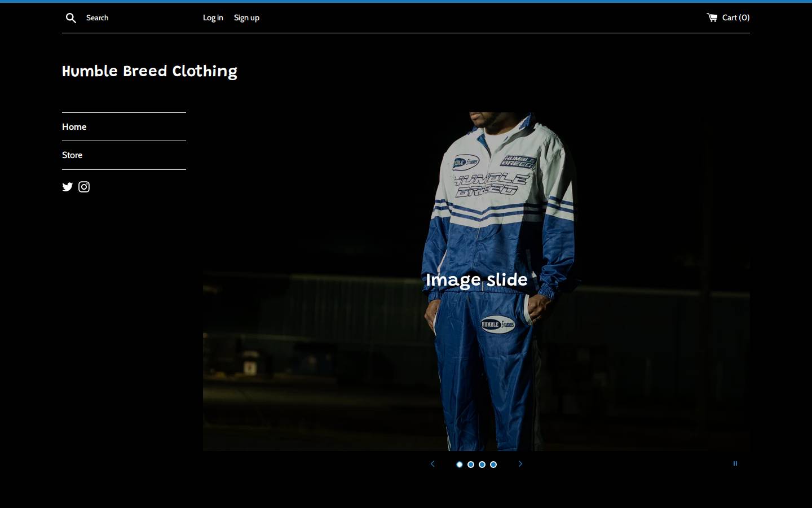Click the shopping cart icon
Screen dimensions: 812x508
coord(712,17)
